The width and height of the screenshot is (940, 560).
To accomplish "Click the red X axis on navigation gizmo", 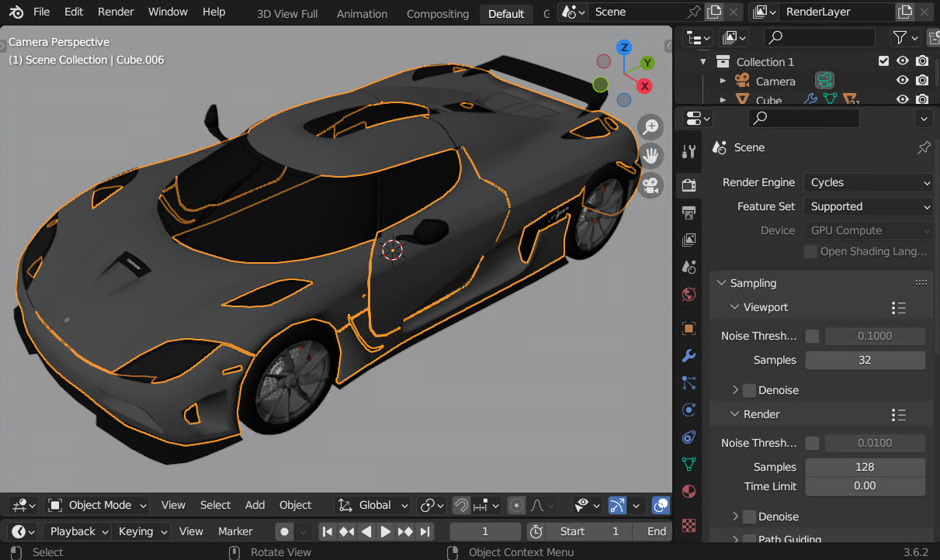I will [x=644, y=85].
